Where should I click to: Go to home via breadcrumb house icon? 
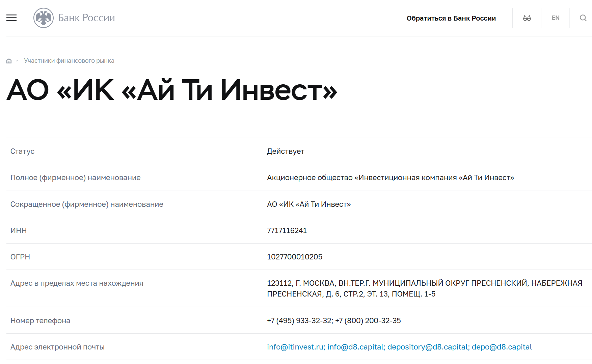tap(9, 61)
